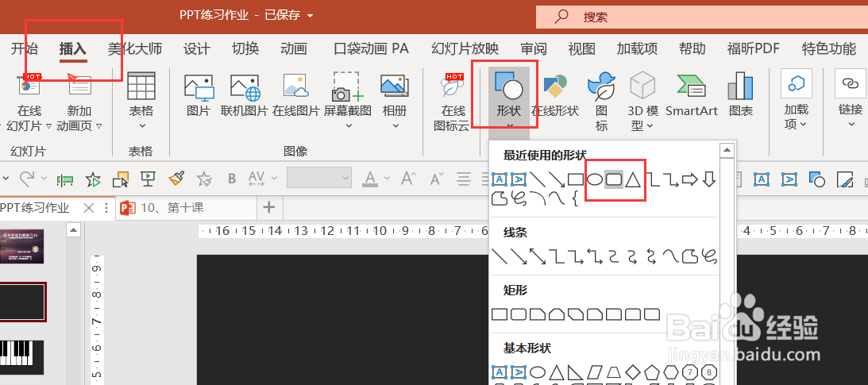The width and height of the screenshot is (868, 385).
Task: Pick rounded rectangle in recently used shapes
Action: [x=614, y=179]
